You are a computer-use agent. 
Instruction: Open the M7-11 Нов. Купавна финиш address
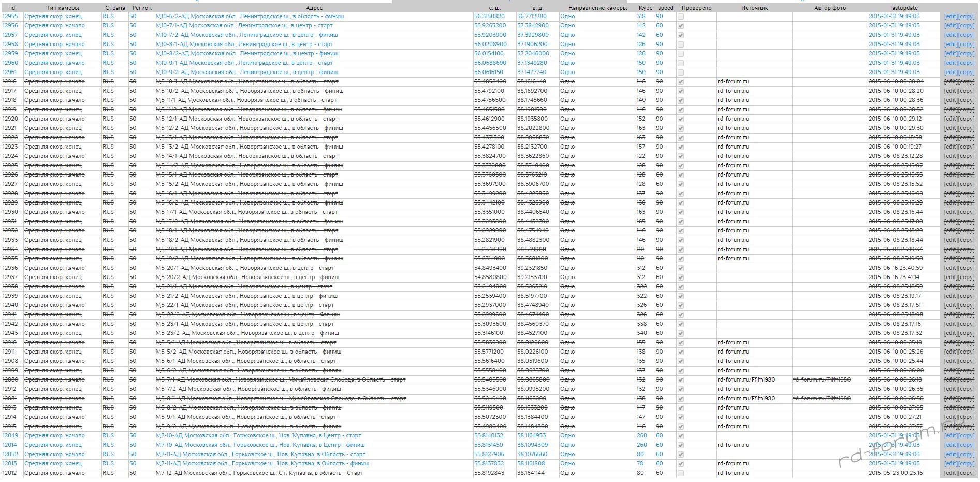pyautogui.click(x=262, y=464)
